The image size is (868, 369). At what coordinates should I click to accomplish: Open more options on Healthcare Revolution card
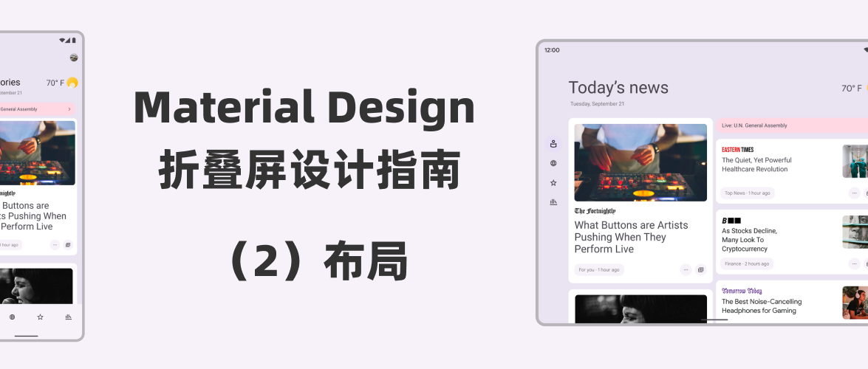pyautogui.click(x=854, y=193)
